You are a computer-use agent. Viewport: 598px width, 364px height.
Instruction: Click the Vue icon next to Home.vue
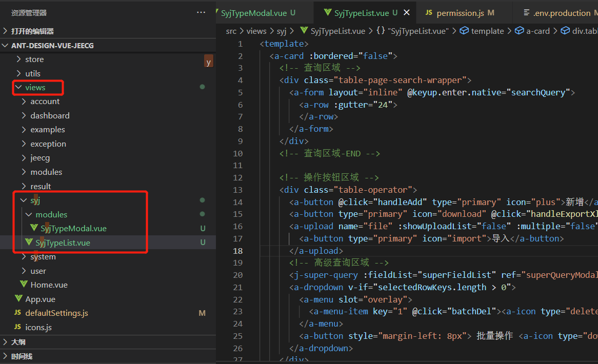coord(24,285)
